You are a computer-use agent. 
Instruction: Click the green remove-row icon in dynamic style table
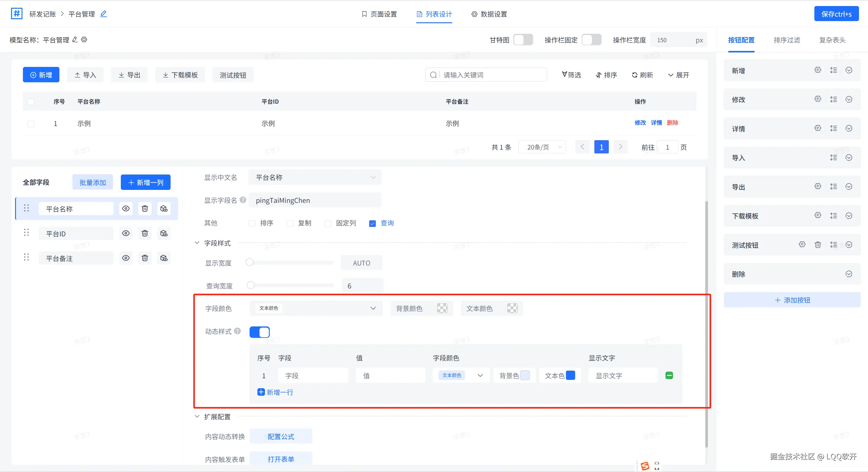point(669,375)
